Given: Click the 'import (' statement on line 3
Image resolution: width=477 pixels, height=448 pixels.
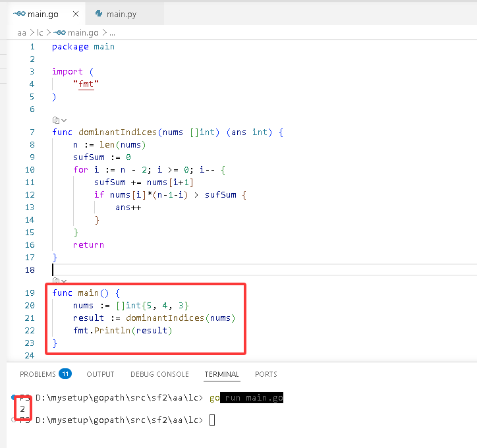Looking at the screenshot, I should coord(73,71).
